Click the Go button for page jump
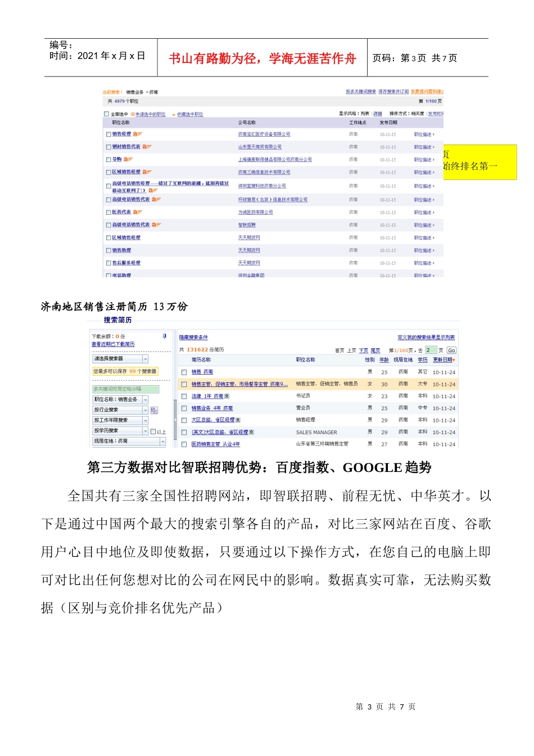This screenshot has width=534, height=756. point(451,350)
